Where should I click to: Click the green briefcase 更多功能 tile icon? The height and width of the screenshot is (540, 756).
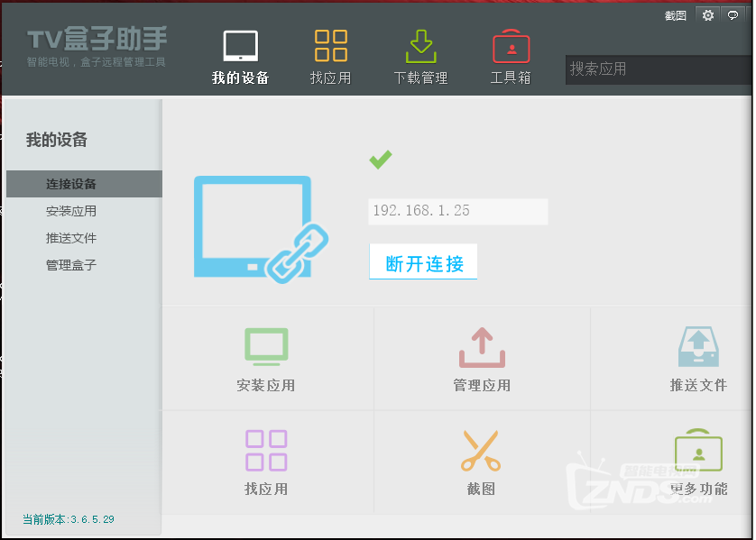click(698, 450)
